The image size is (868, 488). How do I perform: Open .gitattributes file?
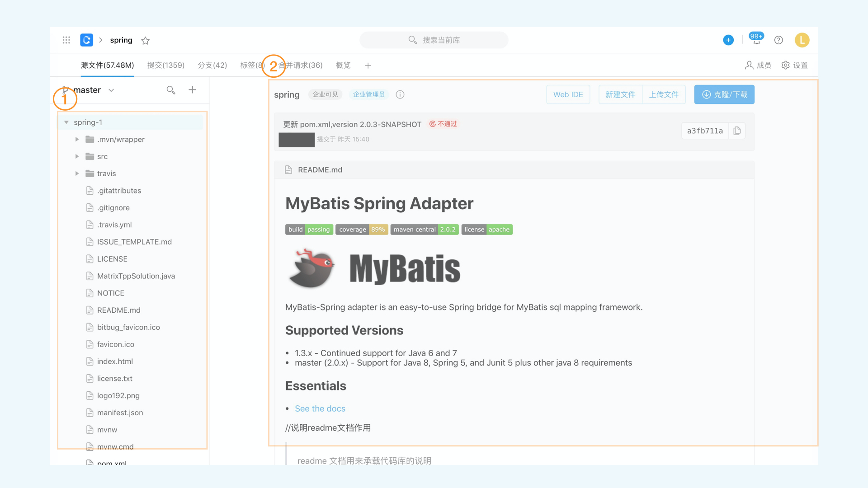tap(119, 191)
